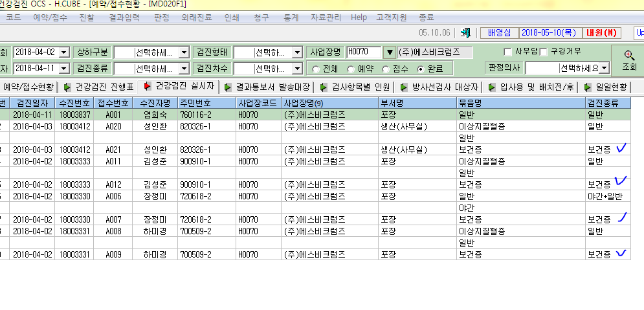Open the 결과입력 menu

[x=124, y=17]
